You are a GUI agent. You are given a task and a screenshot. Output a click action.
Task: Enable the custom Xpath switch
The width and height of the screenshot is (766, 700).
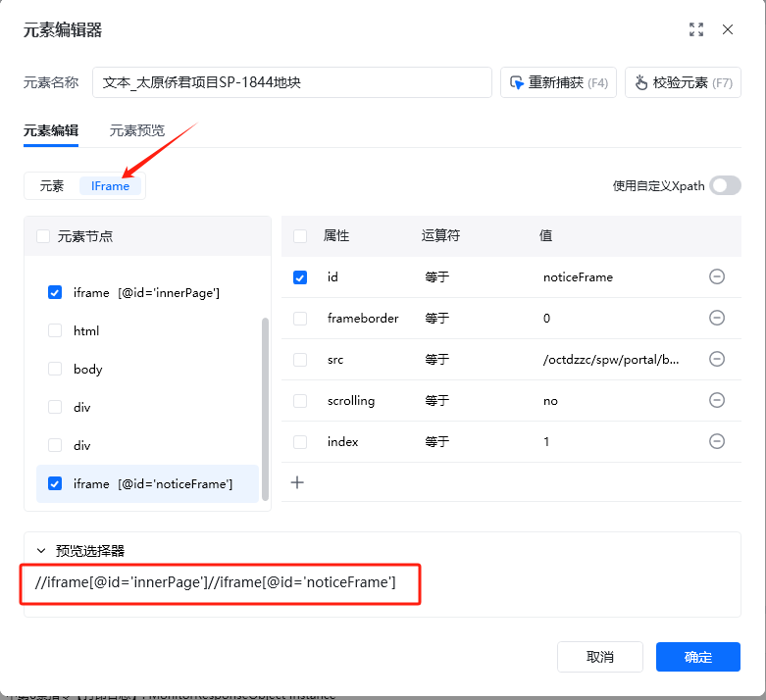point(725,185)
